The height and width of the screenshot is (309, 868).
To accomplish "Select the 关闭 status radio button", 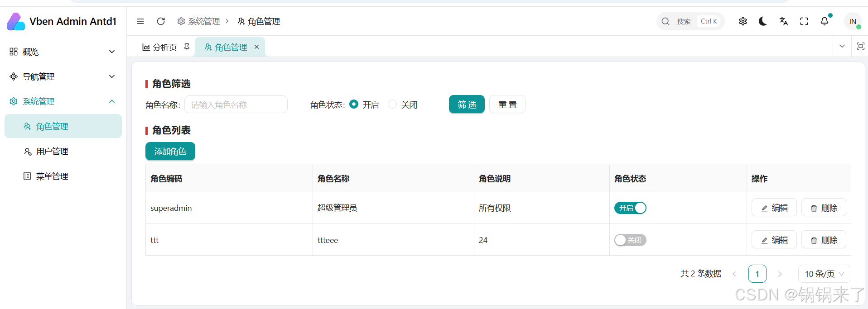I will [393, 105].
